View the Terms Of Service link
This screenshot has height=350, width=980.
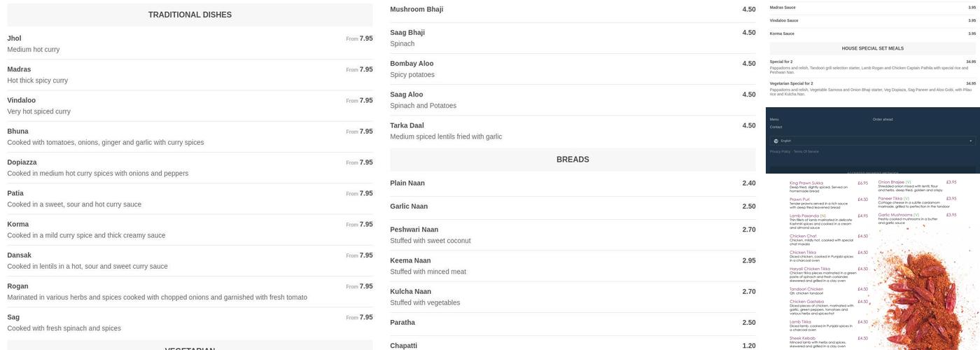point(806,151)
